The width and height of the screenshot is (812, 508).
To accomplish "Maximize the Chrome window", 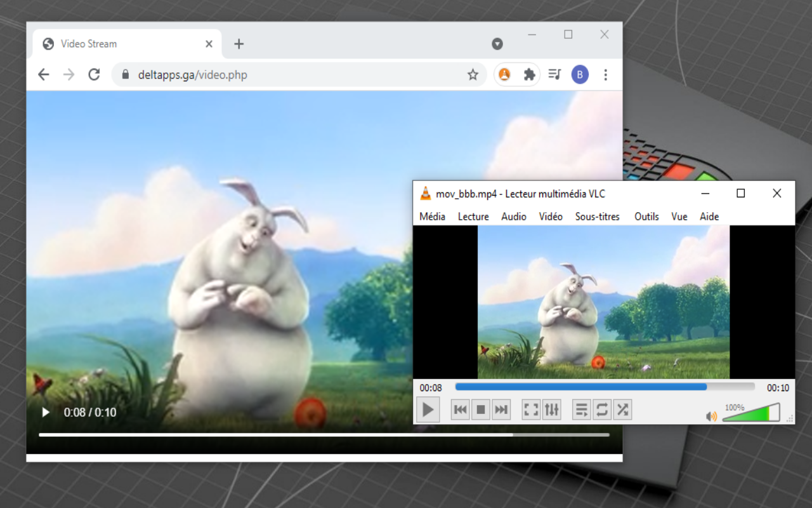I will pyautogui.click(x=568, y=35).
